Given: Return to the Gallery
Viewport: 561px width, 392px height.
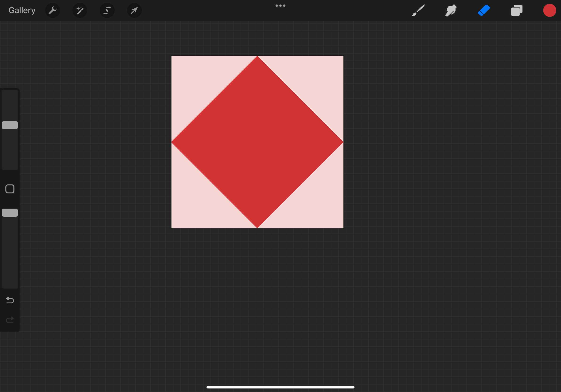Looking at the screenshot, I should pos(22,11).
